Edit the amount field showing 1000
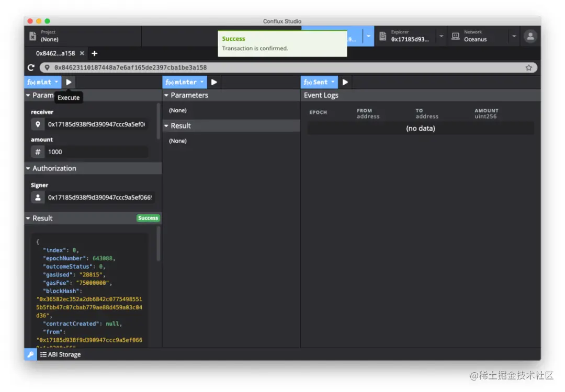Image resolution: width=565 pixels, height=392 pixels. pos(96,152)
